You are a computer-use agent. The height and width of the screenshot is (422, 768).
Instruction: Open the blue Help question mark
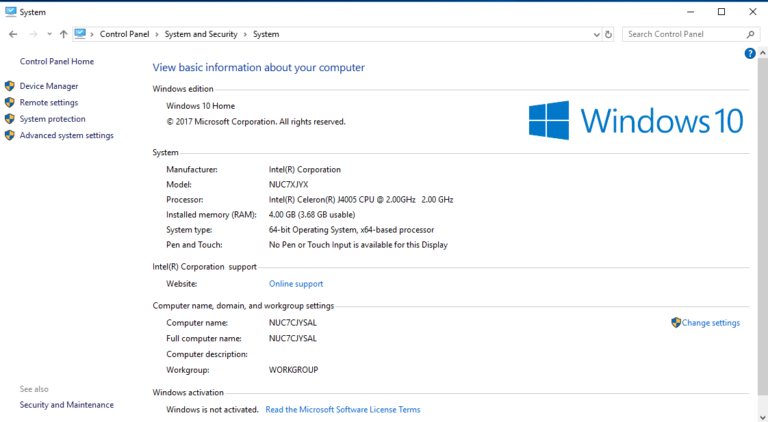coord(750,53)
